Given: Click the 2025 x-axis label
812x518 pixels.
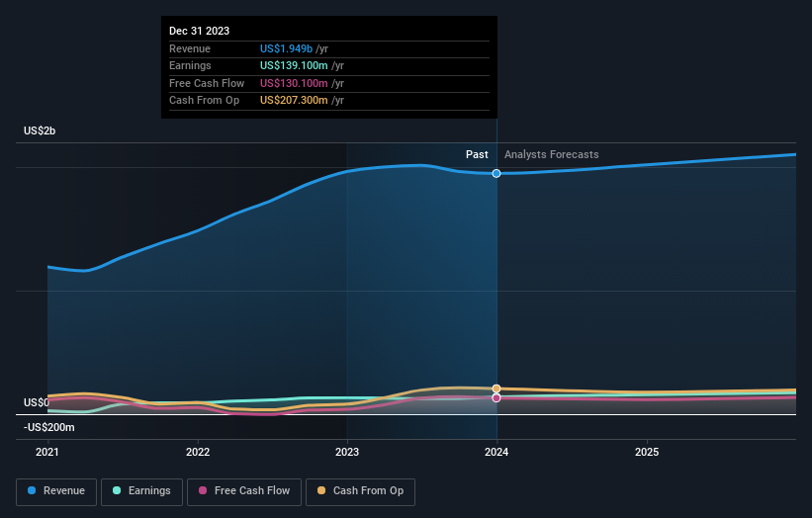Looking at the screenshot, I should pyautogui.click(x=647, y=453).
